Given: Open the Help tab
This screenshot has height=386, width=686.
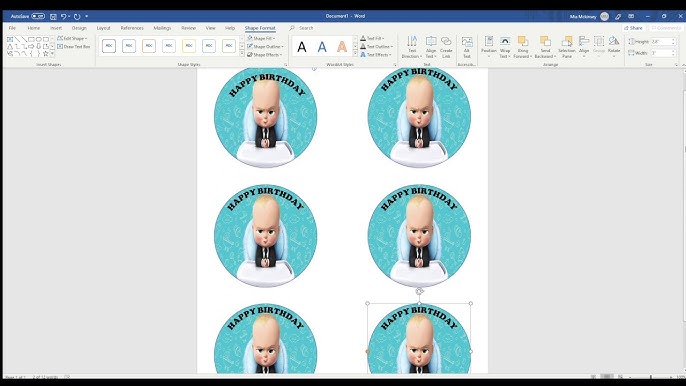Looking at the screenshot, I should pos(230,28).
